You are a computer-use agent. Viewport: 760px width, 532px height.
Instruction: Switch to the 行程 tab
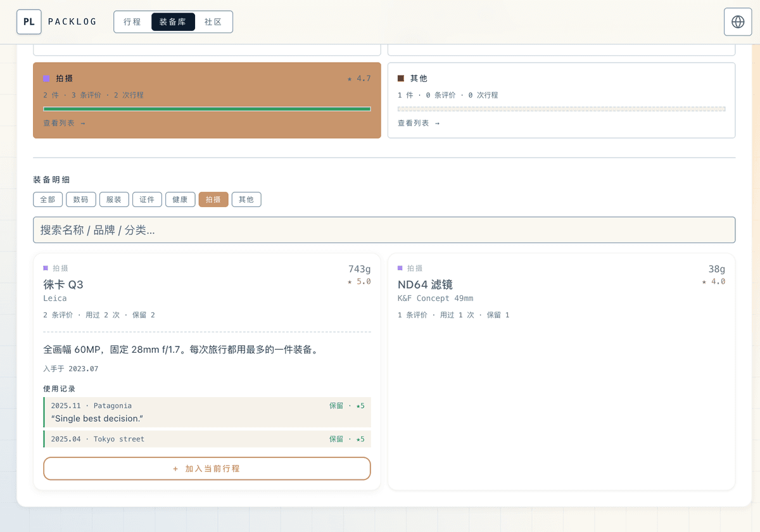click(132, 22)
